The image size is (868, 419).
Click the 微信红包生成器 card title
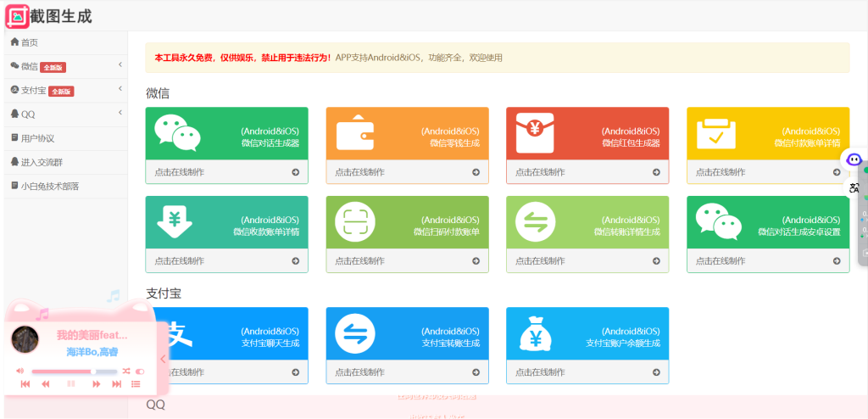click(x=631, y=143)
